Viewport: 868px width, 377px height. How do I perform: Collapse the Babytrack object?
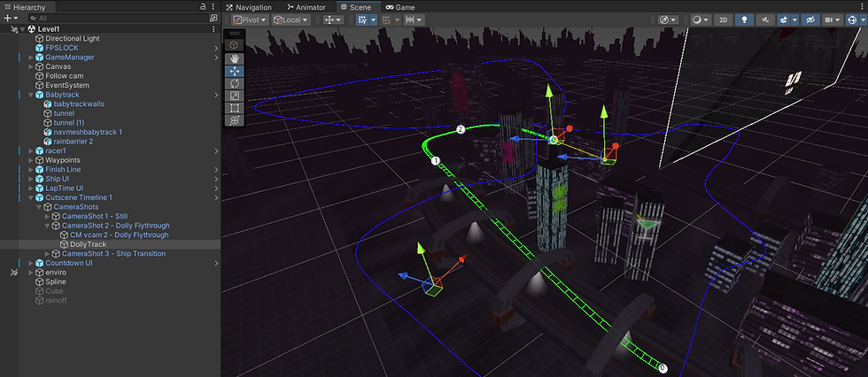(x=31, y=95)
